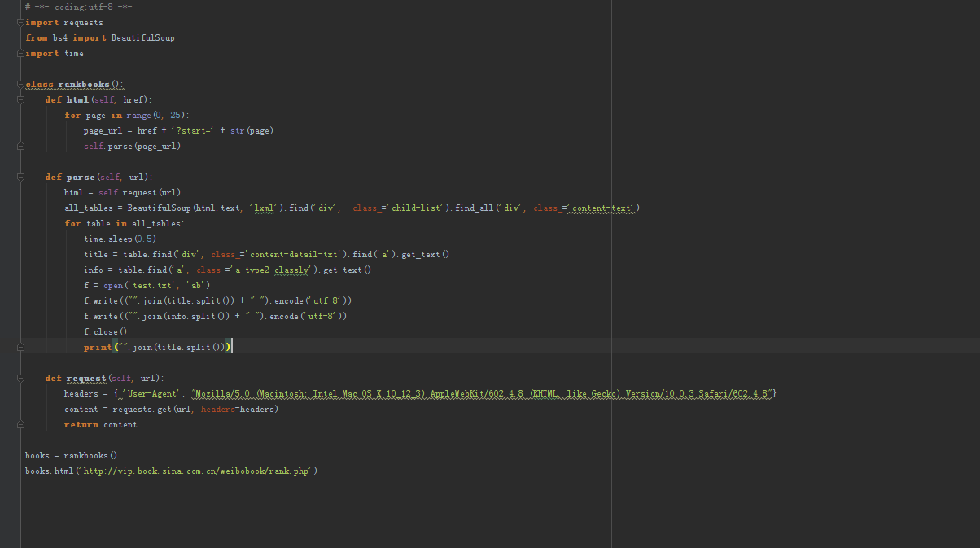Click 'info.split()' in second f.write line
Image resolution: width=980 pixels, height=548 pixels.
tap(194, 316)
